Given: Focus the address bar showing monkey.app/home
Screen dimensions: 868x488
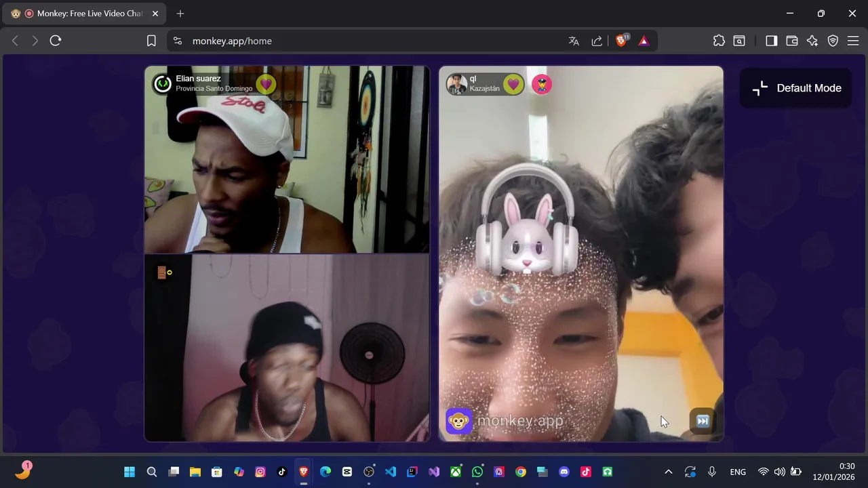Looking at the screenshot, I should tap(373, 41).
